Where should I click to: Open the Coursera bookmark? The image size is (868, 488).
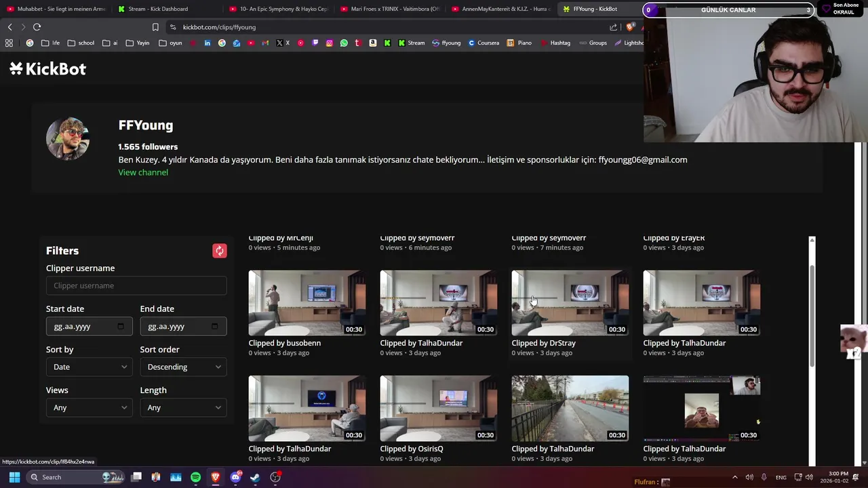pyautogui.click(x=484, y=43)
